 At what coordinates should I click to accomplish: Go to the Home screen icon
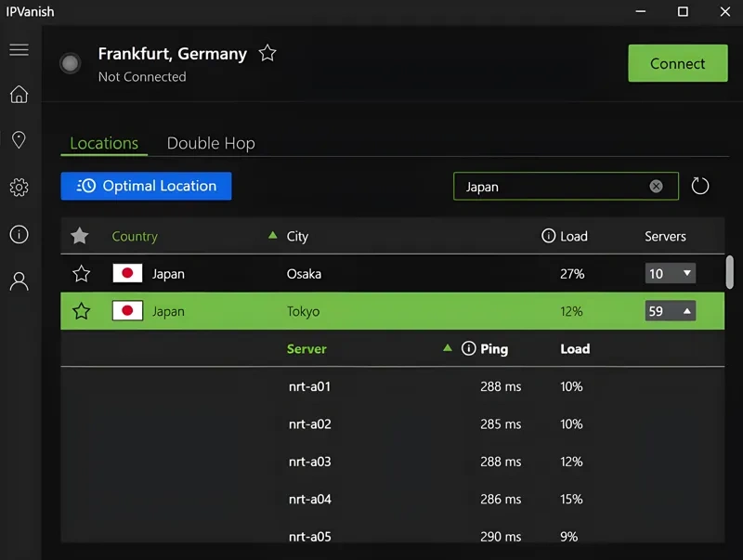point(19,95)
